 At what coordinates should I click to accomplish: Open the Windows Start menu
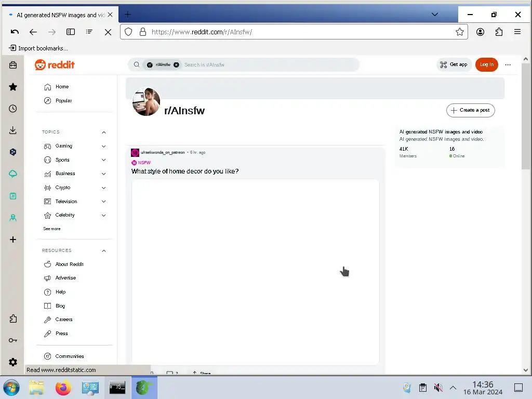(x=11, y=388)
